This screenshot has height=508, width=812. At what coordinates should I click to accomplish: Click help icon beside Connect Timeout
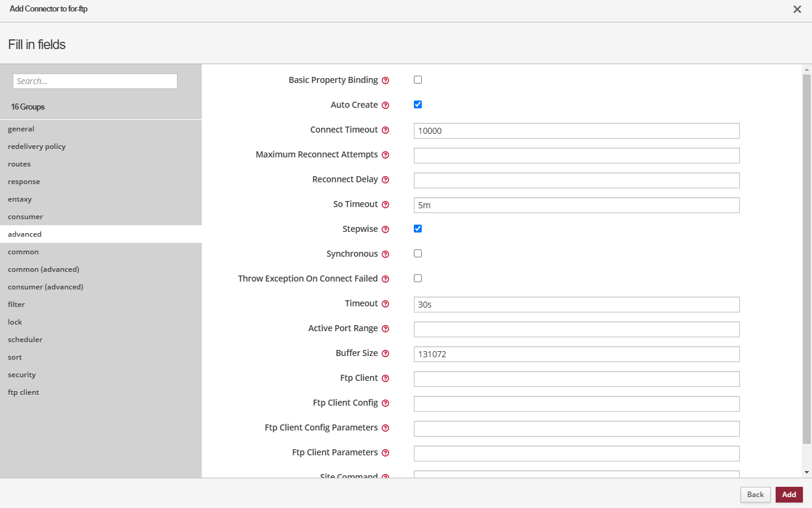pos(385,130)
